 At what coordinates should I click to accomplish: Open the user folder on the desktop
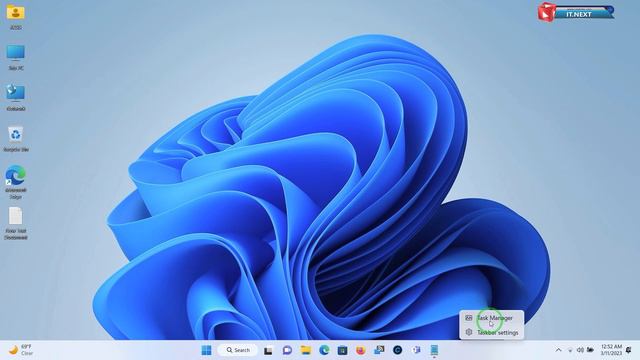pyautogui.click(x=16, y=16)
